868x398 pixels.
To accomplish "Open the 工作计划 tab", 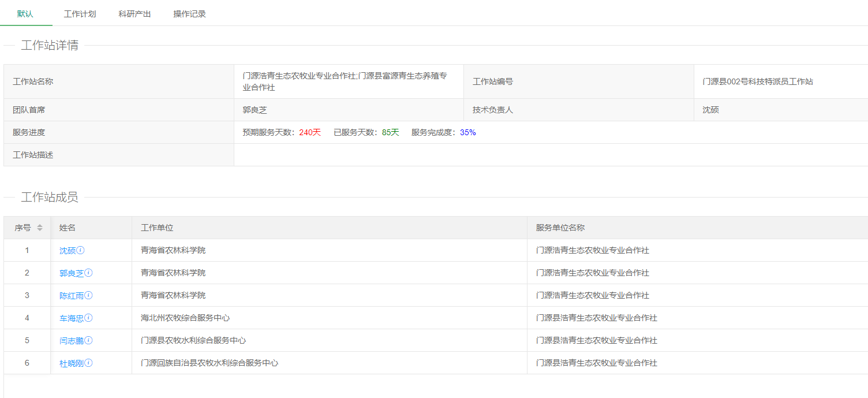I will [80, 14].
